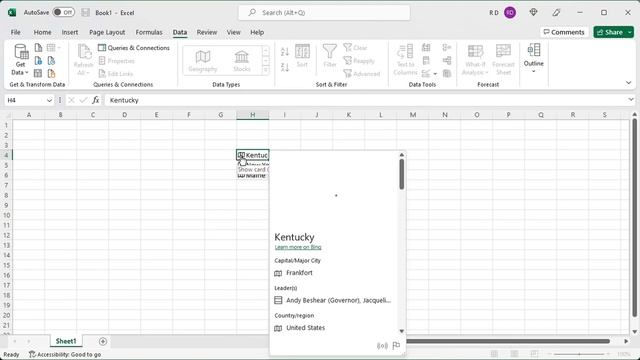Switch to the Home tab
This screenshot has width=640, height=360.
42,32
